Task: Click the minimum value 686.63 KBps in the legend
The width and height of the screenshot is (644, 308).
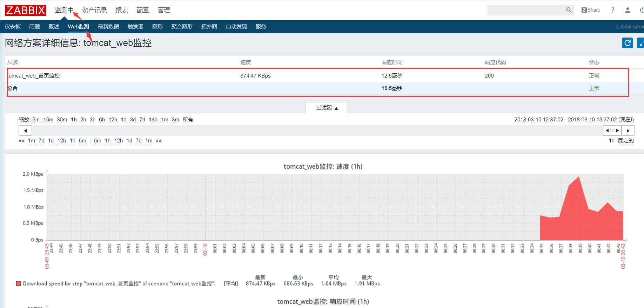Action: 298,283
